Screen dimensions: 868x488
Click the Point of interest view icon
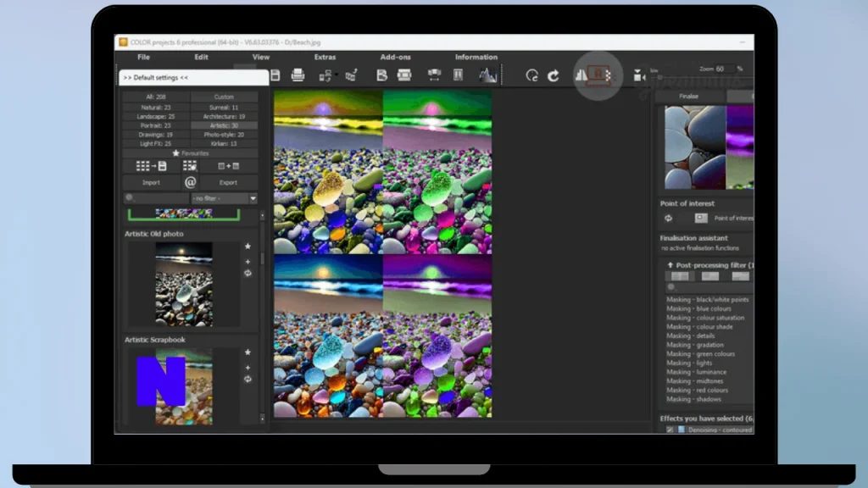[701, 218]
